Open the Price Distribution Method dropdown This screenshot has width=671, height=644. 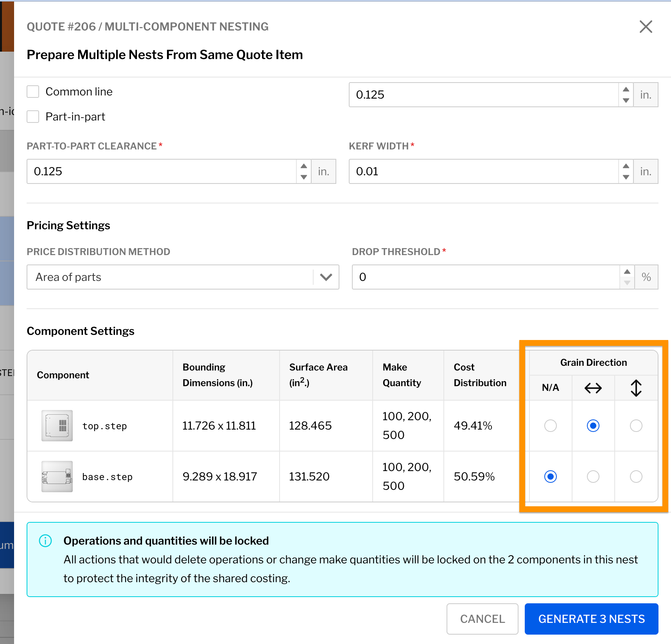click(x=325, y=277)
